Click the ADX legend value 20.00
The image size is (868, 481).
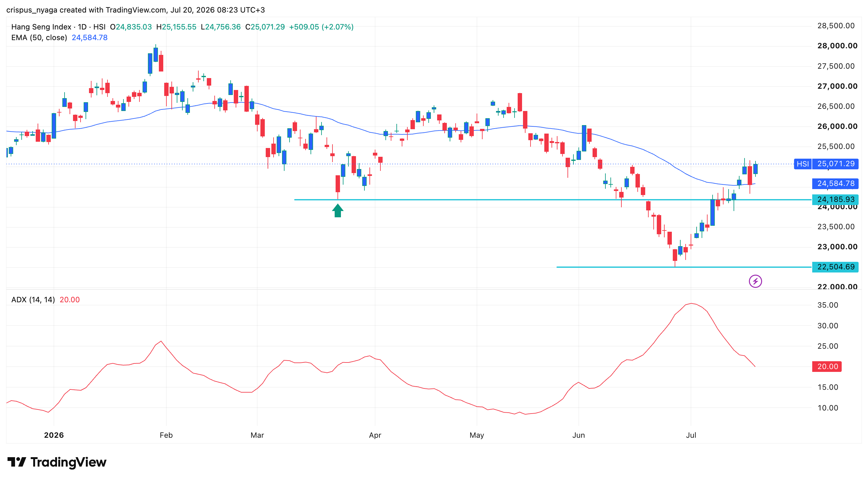pyautogui.click(x=70, y=300)
